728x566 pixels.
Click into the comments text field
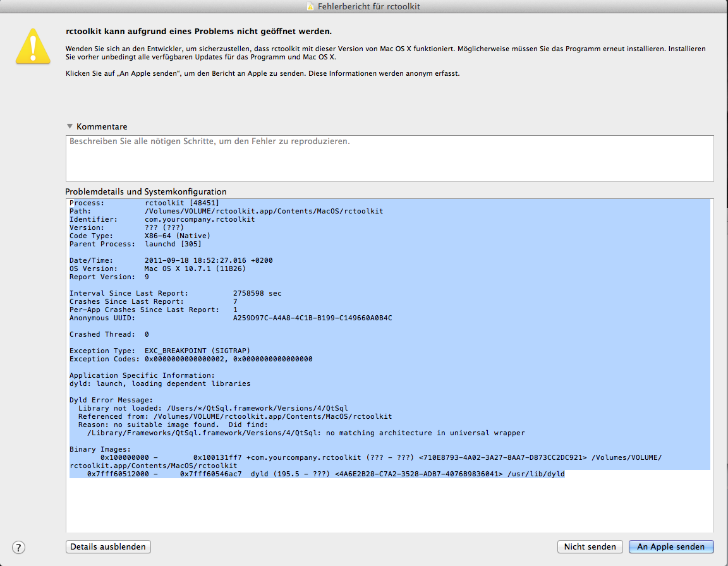pos(389,158)
